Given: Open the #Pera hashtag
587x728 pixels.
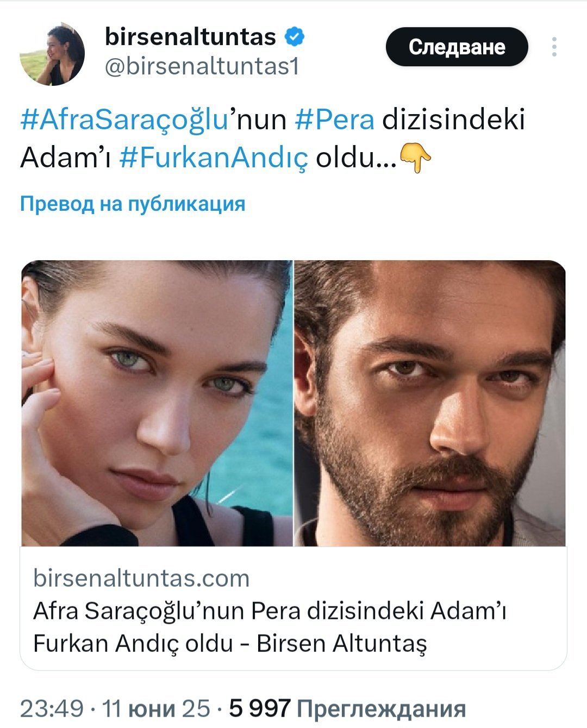Looking at the screenshot, I should [334, 120].
